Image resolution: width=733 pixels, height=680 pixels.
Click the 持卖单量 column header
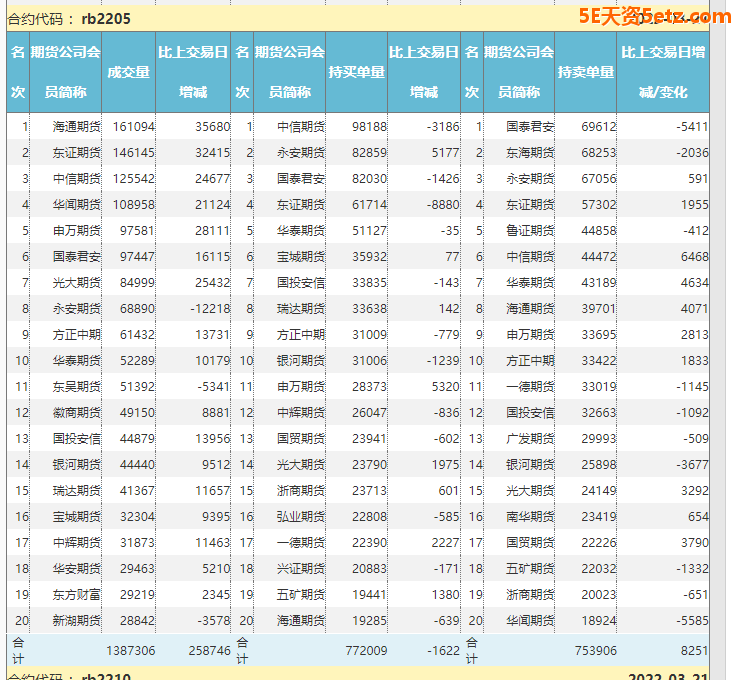585,72
